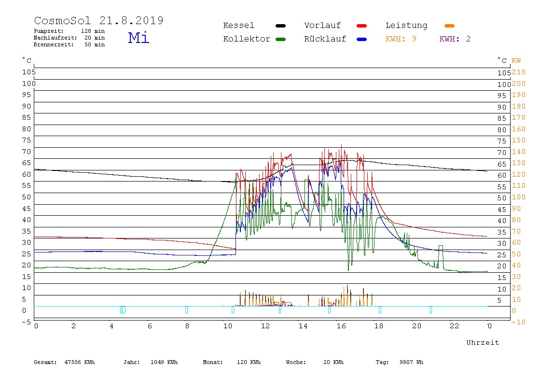The width and height of the screenshot is (554, 392).
Task: Click the green Kollektor legend swatch
Action: [x=280, y=39]
